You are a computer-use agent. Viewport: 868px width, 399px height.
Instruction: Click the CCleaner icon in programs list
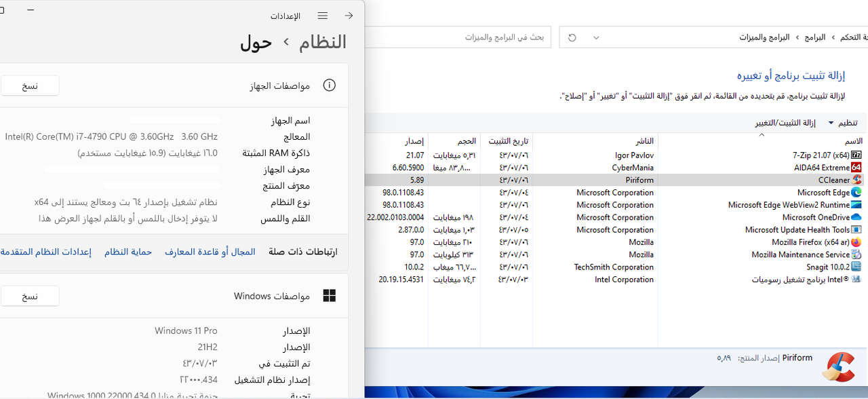856,180
